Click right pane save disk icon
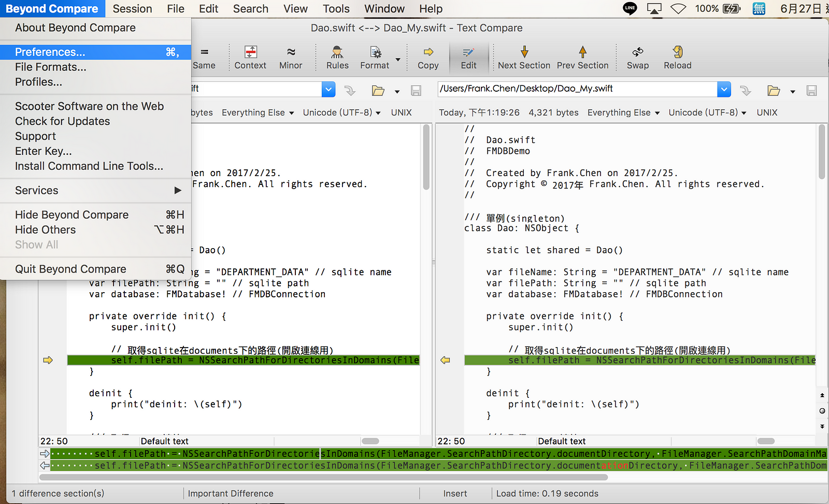The width and height of the screenshot is (829, 504). pyautogui.click(x=812, y=91)
